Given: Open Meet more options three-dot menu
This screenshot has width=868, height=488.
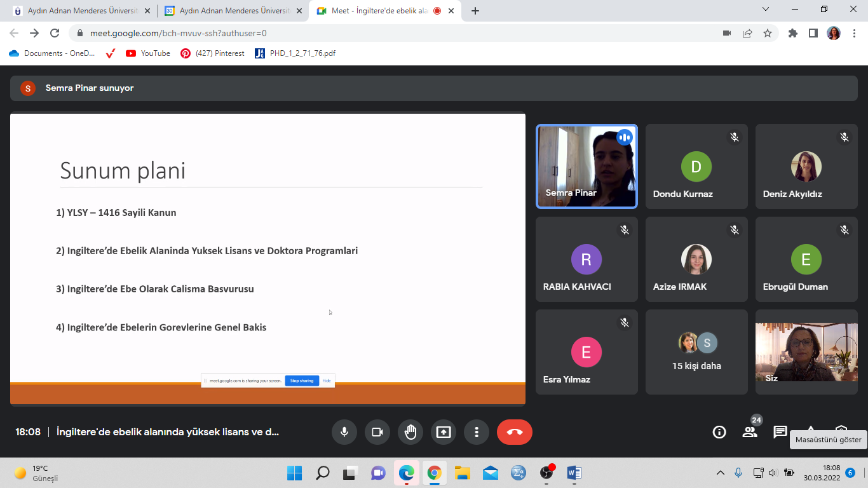Looking at the screenshot, I should point(477,432).
